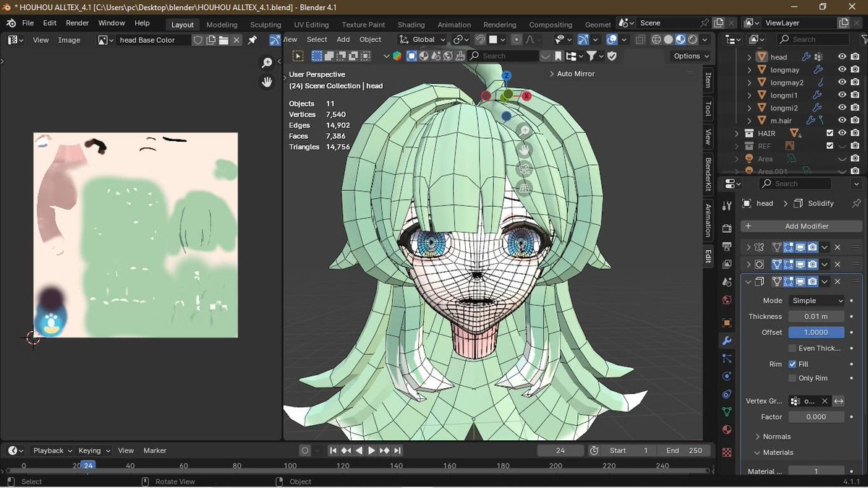The width and height of the screenshot is (868, 488).
Task: Open the BlenderKit sidebar tab
Action: [708, 174]
